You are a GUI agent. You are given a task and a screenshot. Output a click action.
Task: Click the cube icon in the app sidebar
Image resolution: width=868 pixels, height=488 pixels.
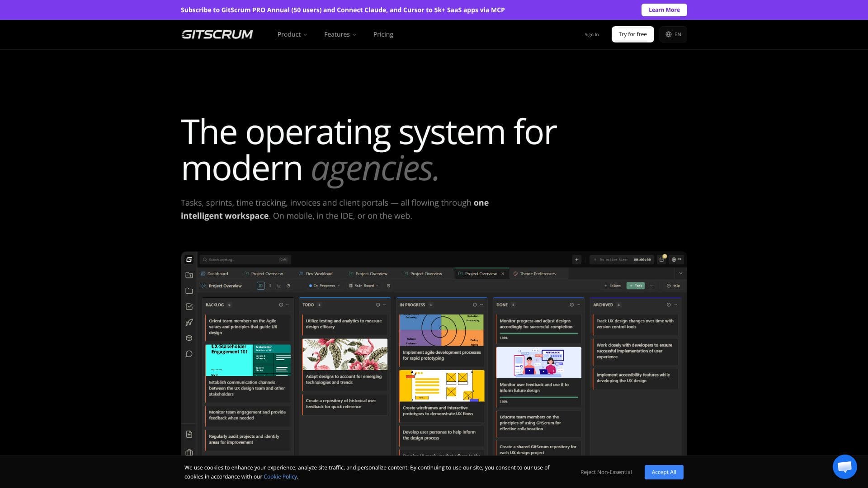click(189, 338)
